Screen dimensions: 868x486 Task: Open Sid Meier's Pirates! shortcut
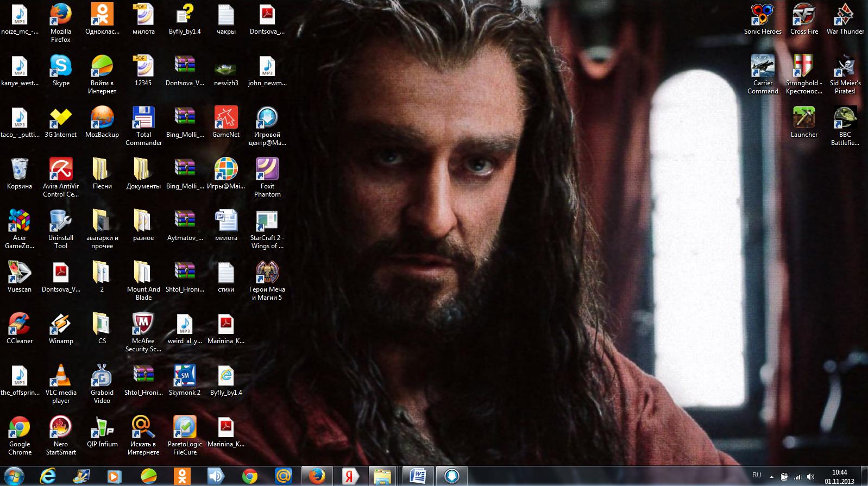[x=845, y=74]
